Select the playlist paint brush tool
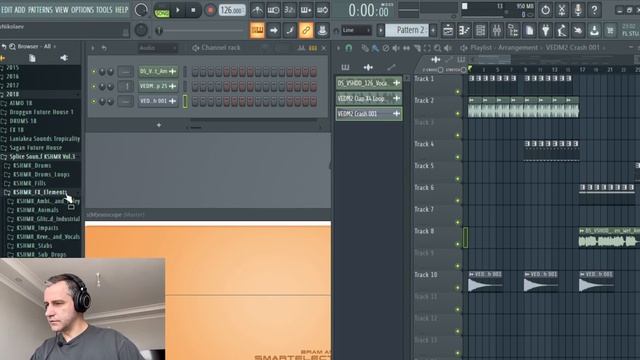640x360 pixels. pyautogui.click(x=375, y=48)
